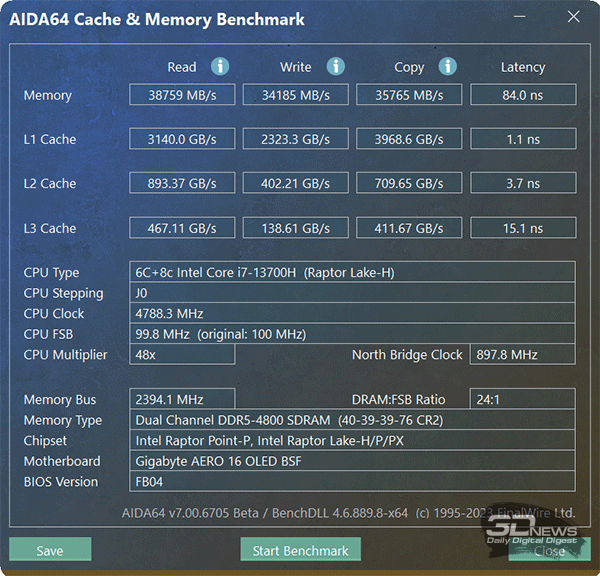Screen dimensions: 600x576
Task: Select Memory read value 38759 MB/s
Action: pos(182,95)
